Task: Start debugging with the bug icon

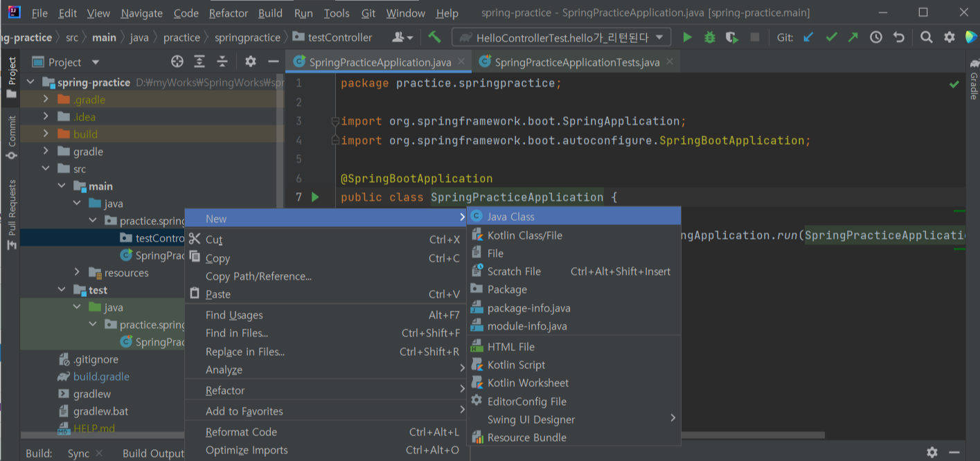Action: [x=709, y=37]
